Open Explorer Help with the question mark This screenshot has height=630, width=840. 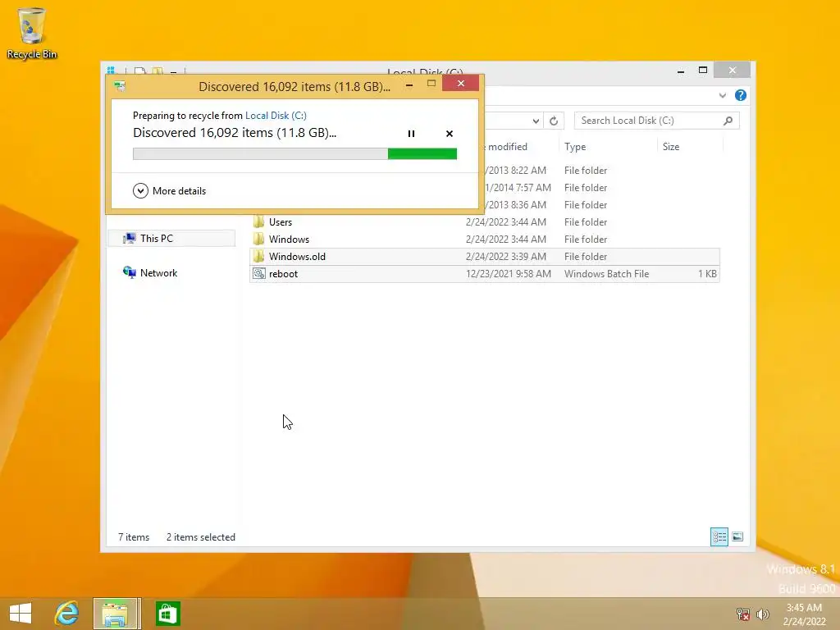point(741,95)
